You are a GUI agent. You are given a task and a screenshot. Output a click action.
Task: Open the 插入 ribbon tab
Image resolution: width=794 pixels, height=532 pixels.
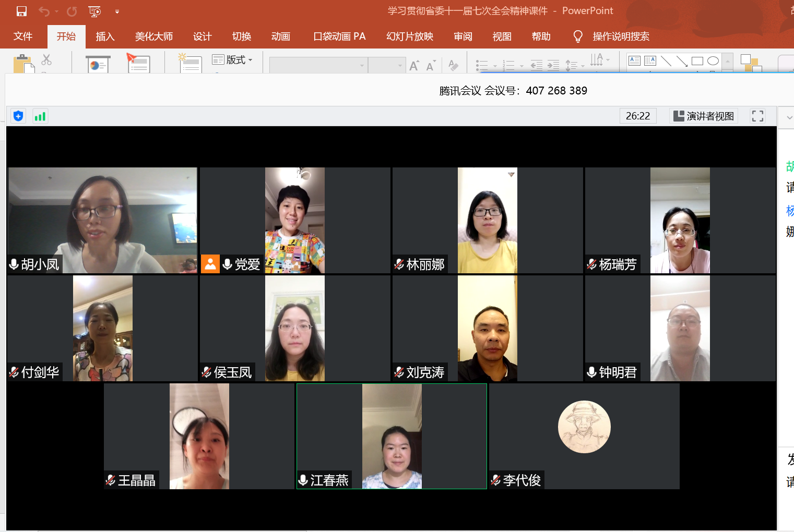(105, 37)
